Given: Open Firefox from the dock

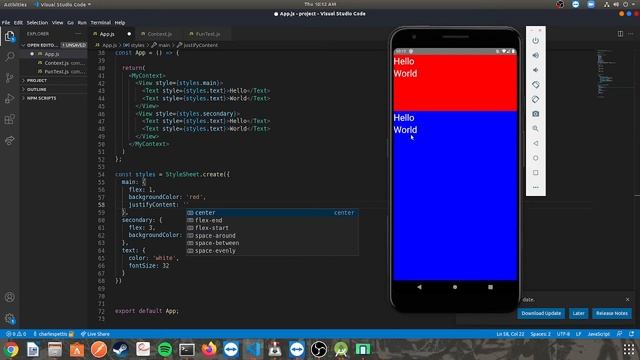Looking at the screenshot, I should point(209,349).
